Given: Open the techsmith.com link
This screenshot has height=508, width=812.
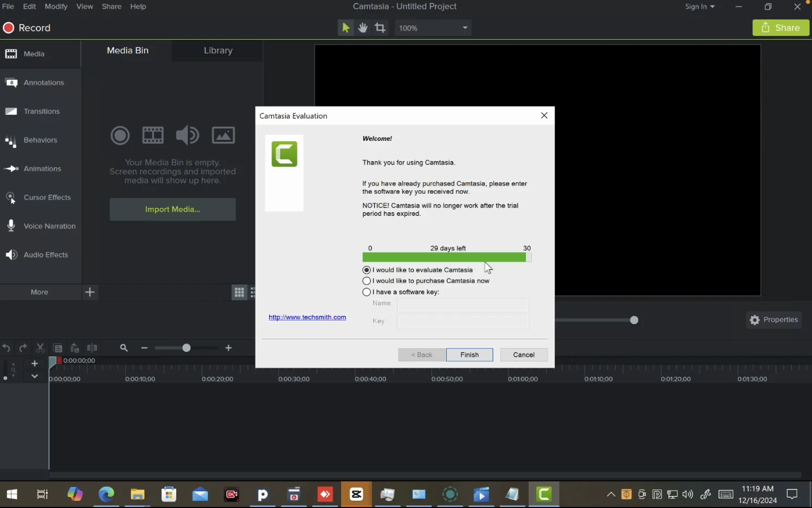Looking at the screenshot, I should [307, 317].
